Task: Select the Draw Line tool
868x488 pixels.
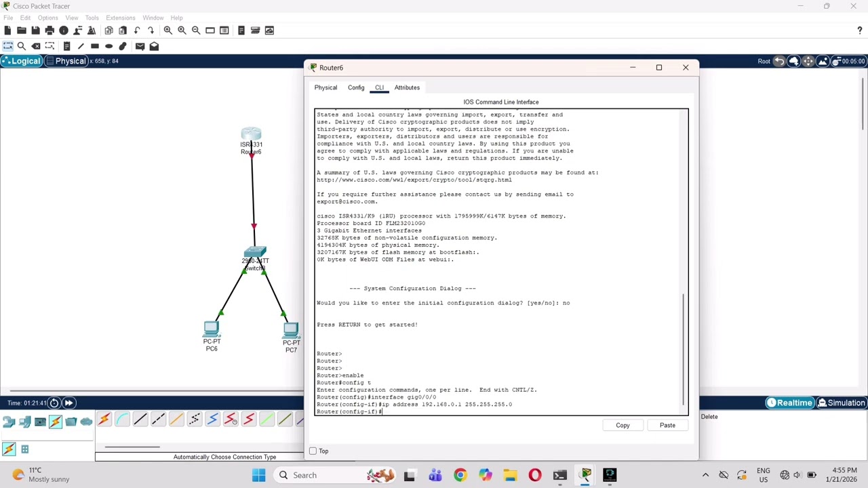Action: (81, 46)
